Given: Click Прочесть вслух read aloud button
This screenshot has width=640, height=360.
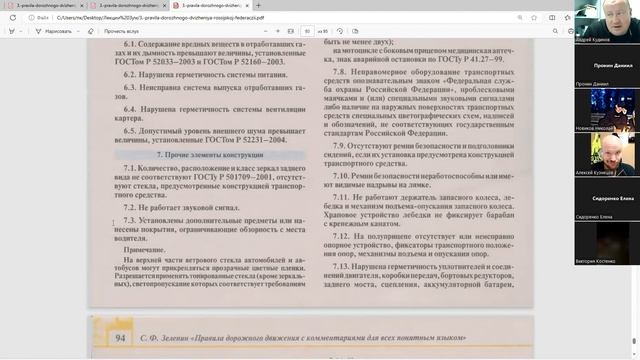Looking at the screenshot, I should coord(121,31).
